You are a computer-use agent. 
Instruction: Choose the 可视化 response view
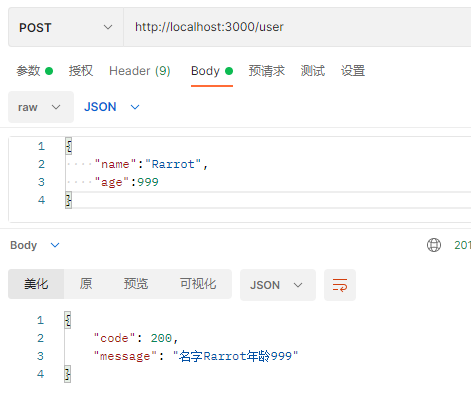point(198,284)
